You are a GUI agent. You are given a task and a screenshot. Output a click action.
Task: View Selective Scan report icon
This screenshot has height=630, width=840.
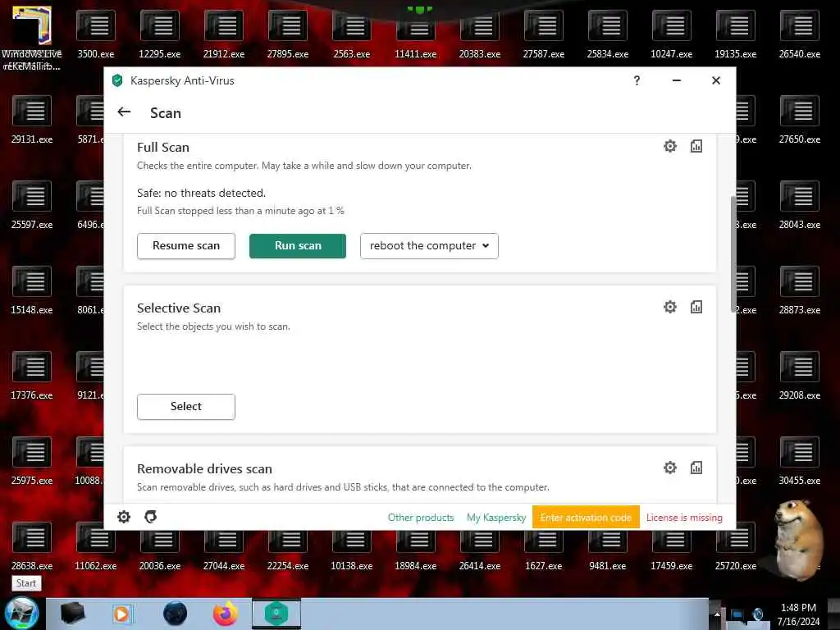[x=696, y=307]
